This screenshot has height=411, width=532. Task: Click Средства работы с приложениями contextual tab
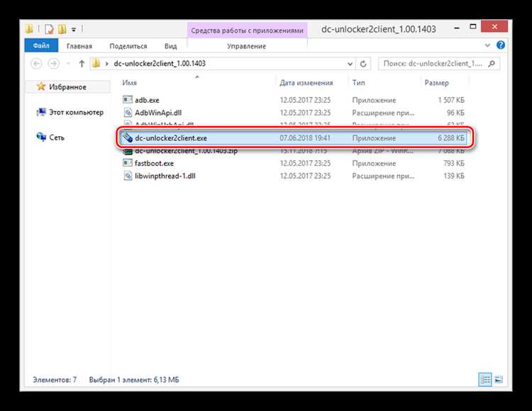247,30
